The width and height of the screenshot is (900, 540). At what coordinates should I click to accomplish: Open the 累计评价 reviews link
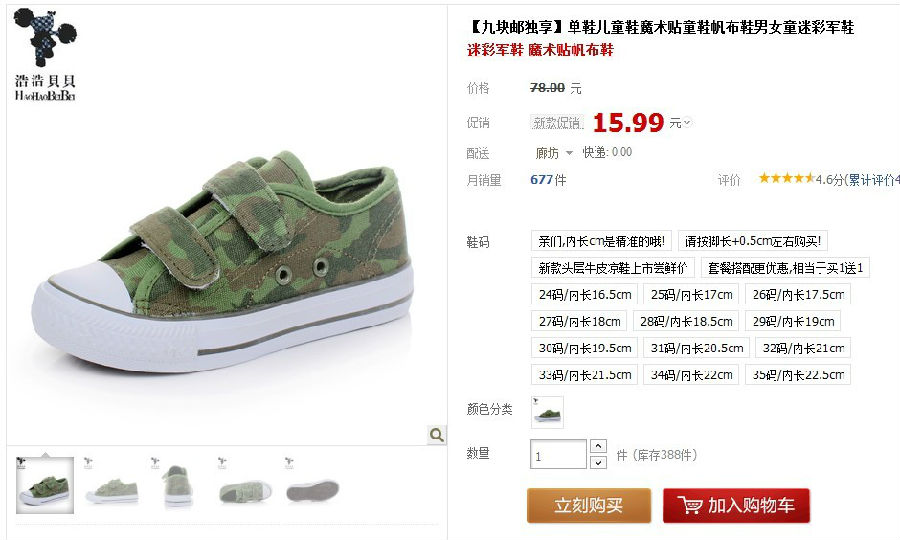coord(872,180)
